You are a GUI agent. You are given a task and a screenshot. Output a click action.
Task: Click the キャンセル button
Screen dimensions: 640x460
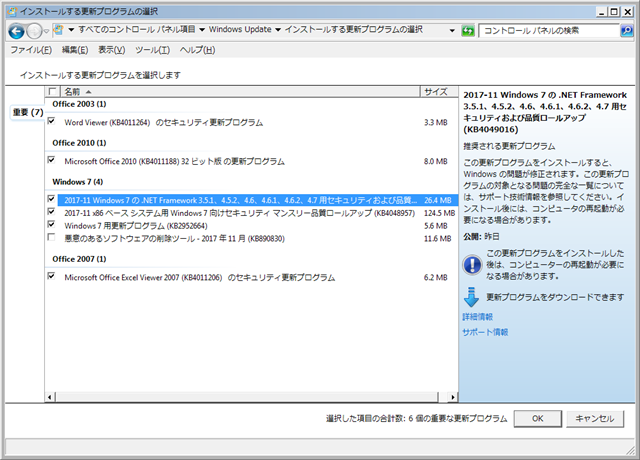point(595,418)
